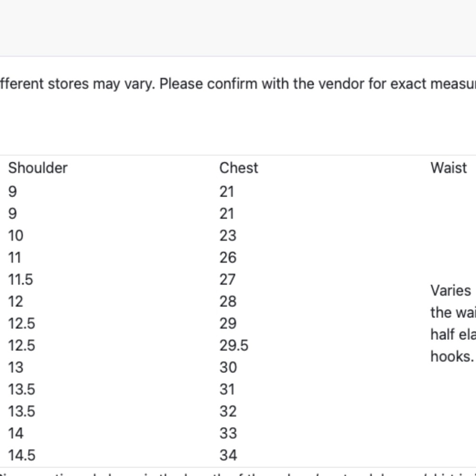
Task: Select the shoulder value 14 cell
Action: coord(16,433)
